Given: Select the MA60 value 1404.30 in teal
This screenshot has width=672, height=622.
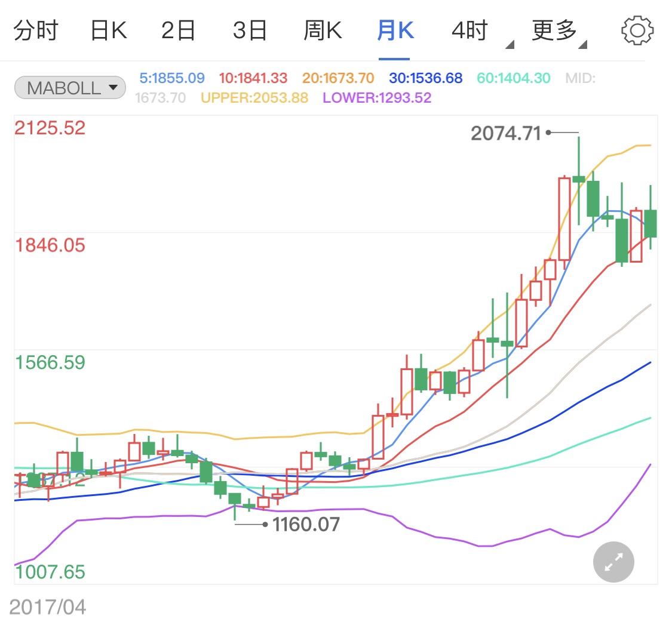Looking at the screenshot, I should (x=513, y=78).
